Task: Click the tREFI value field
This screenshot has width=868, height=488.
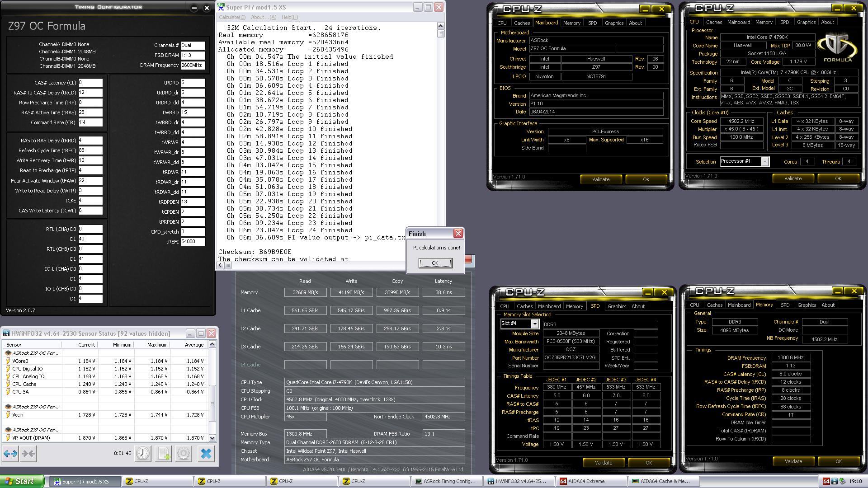Action: pos(193,242)
